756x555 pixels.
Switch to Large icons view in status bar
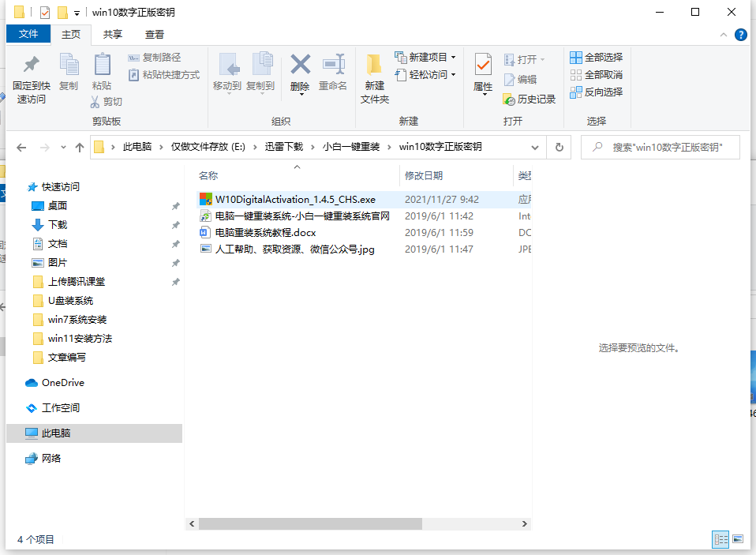click(x=738, y=539)
